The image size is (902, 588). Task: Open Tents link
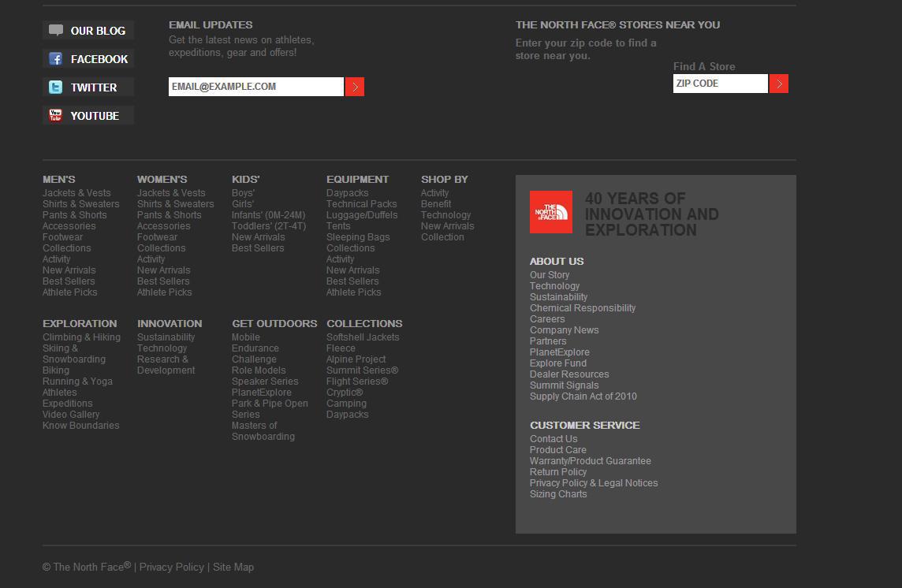[338, 226]
